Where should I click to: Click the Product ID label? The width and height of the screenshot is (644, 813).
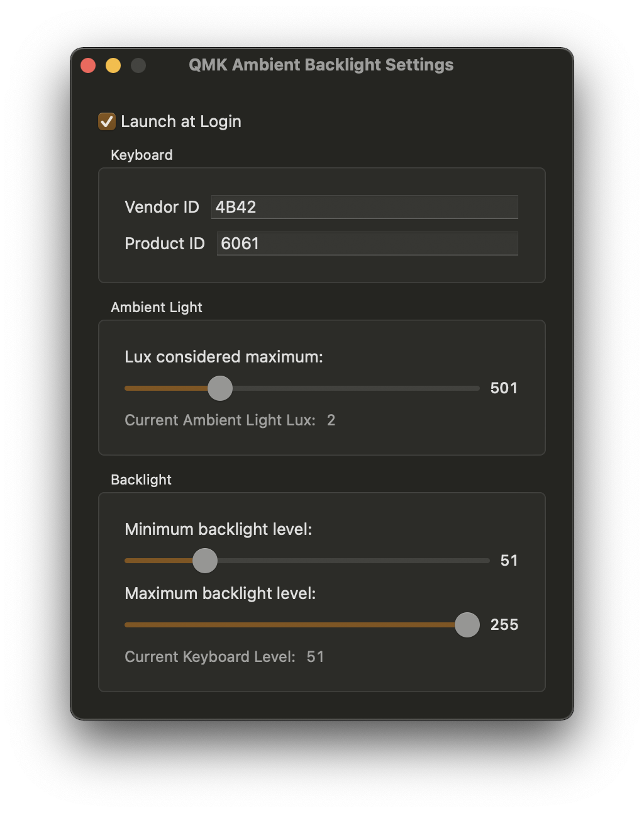(165, 244)
